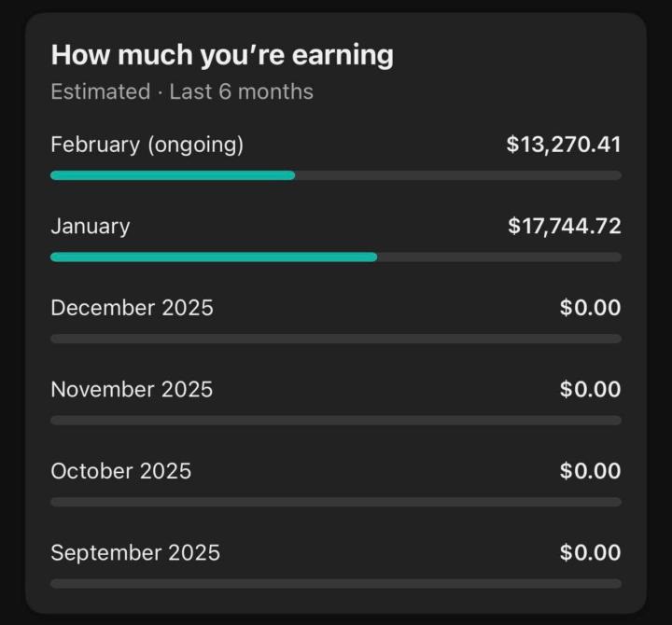Click the $13,270.41 February earnings amount
Image resolution: width=672 pixels, height=625 pixels.
click(x=563, y=145)
